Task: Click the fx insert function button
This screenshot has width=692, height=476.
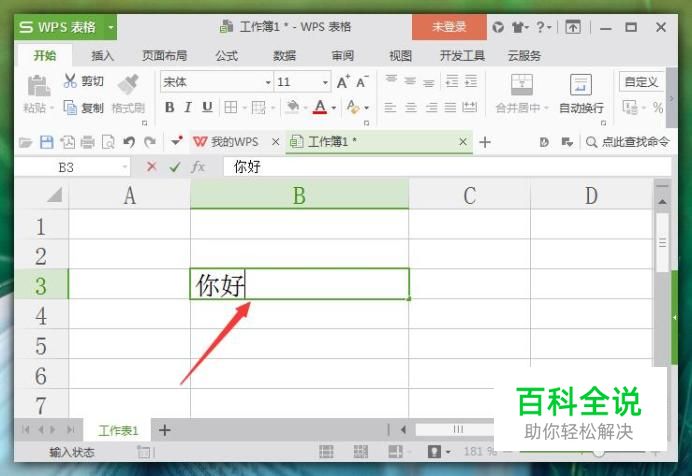Action: [198, 167]
